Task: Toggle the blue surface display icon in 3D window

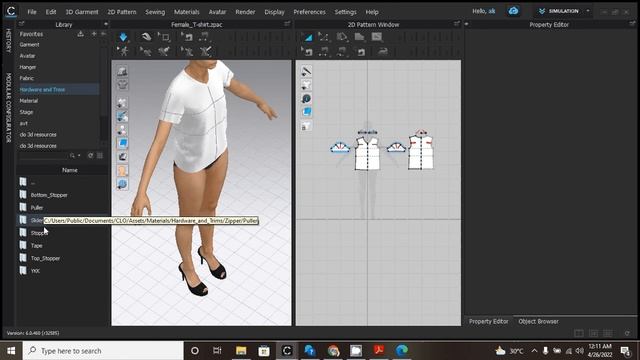Action: click(122, 143)
